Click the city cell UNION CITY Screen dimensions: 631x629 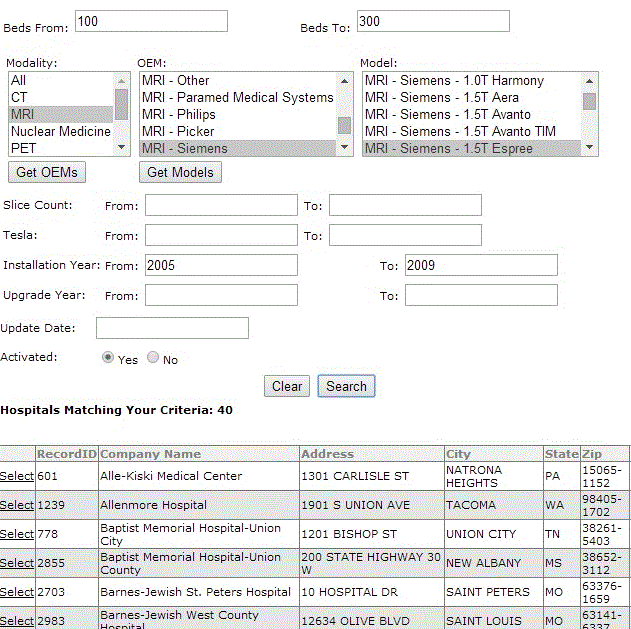[481, 534]
